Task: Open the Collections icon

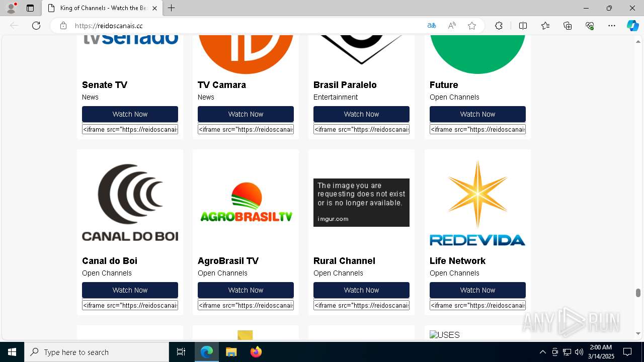Action: point(568,26)
